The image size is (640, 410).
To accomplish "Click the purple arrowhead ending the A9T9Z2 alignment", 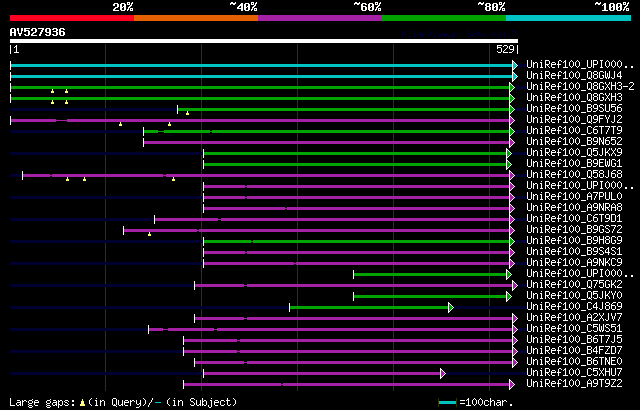I will [512, 385].
